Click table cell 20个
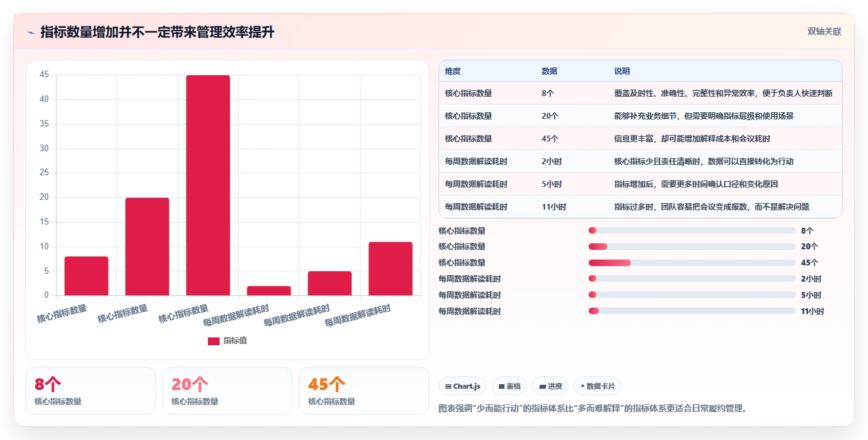This screenshot has width=868, height=440. [x=550, y=116]
